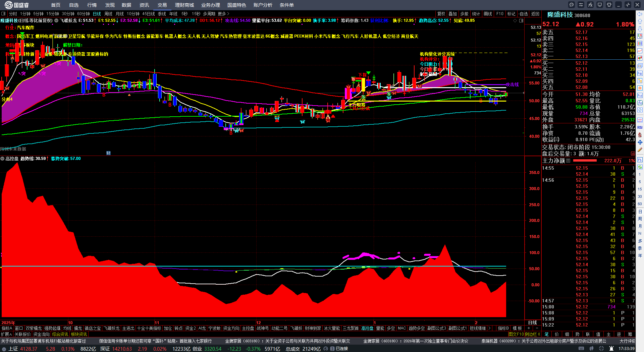Open the formula (fx) manager icon
Viewport: 644px width, 352px height.
[x=590, y=5]
